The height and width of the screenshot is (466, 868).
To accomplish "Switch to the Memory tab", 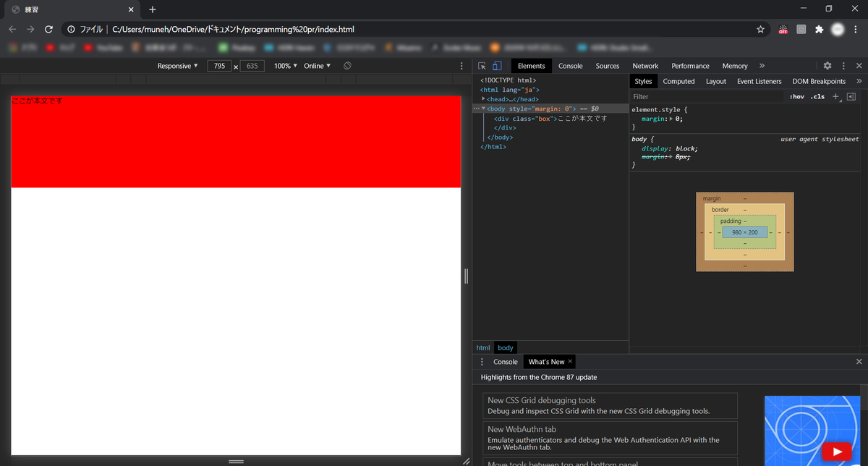I will click(735, 66).
